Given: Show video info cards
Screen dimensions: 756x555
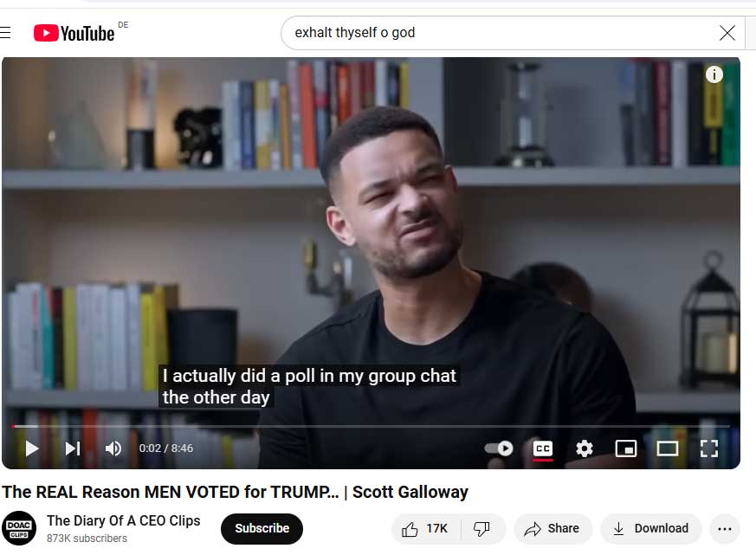Looking at the screenshot, I should coord(714,74).
